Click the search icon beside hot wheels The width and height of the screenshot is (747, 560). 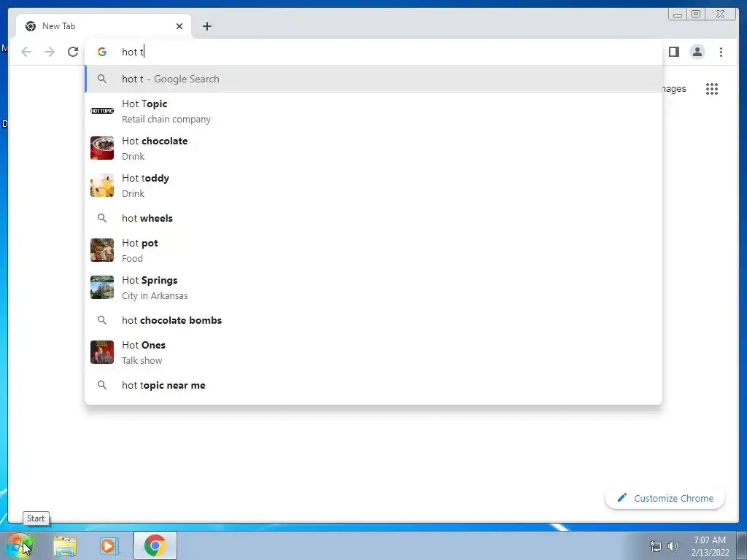pyautogui.click(x=102, y=218)
